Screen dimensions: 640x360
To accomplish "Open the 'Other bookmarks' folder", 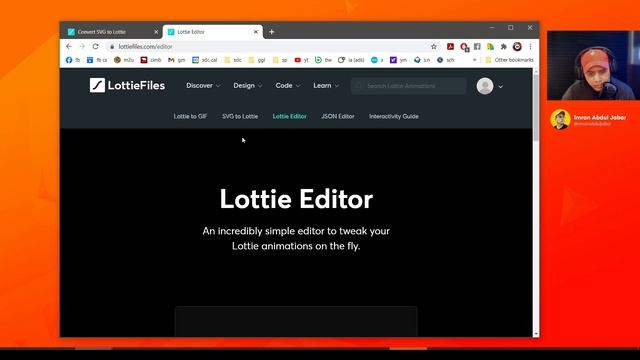I will tap(509, 60).
